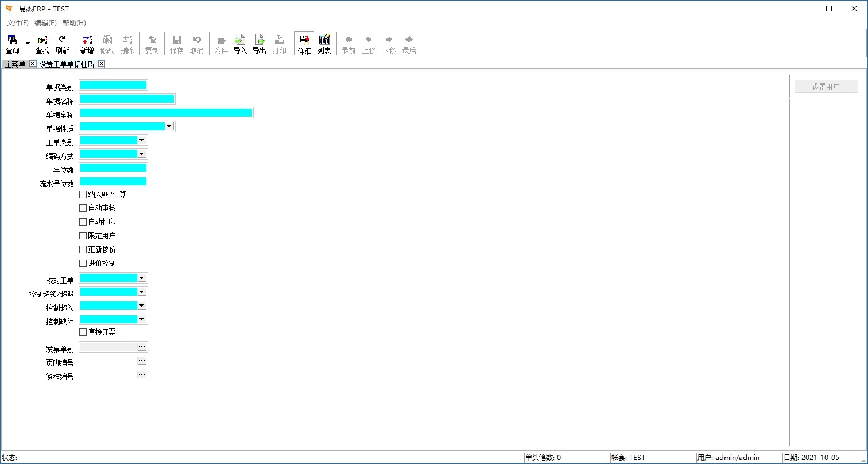Open the 文件(F) menu
The image size is (868, 464).
[x=17, y=23]
